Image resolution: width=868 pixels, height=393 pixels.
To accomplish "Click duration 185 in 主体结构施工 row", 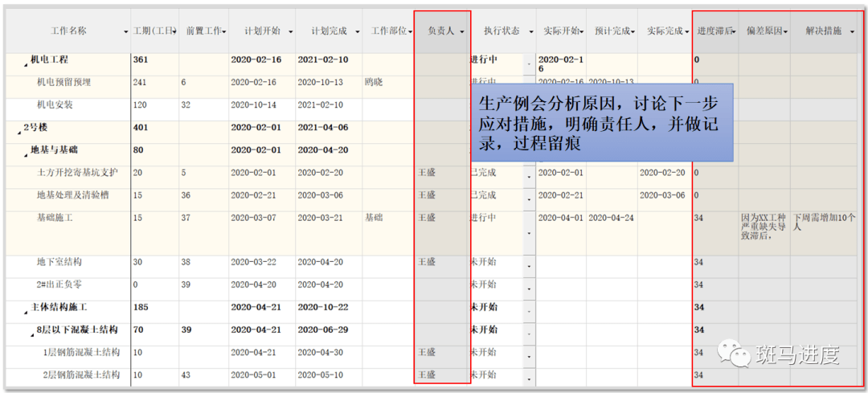I will tap(140, 307).
